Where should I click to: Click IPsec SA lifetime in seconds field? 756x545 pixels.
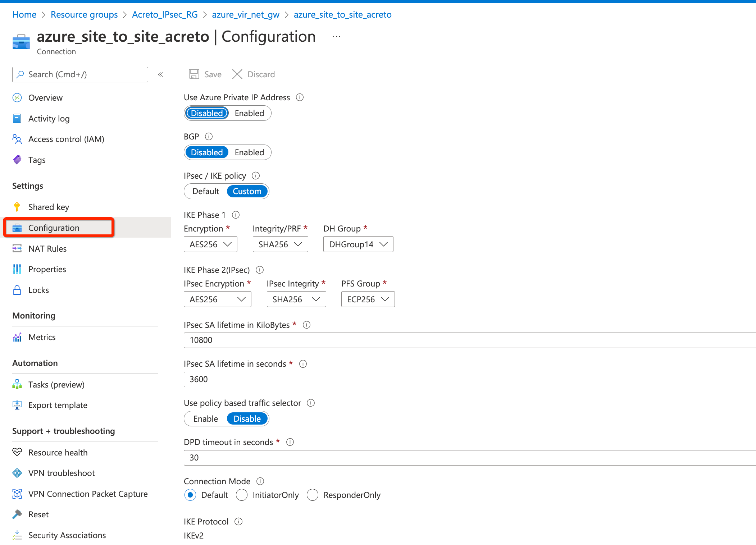click(x=470, y=379)
